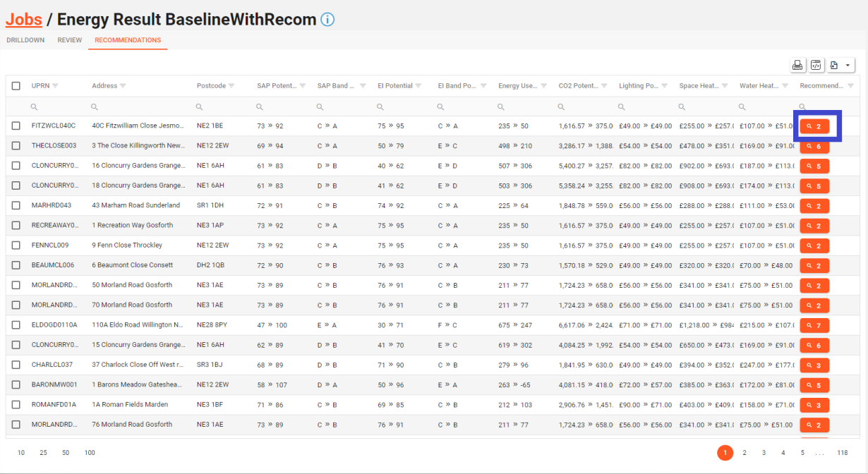Set page size to 100 rows
Screen dimensions: 868x474
click(90, 453)
